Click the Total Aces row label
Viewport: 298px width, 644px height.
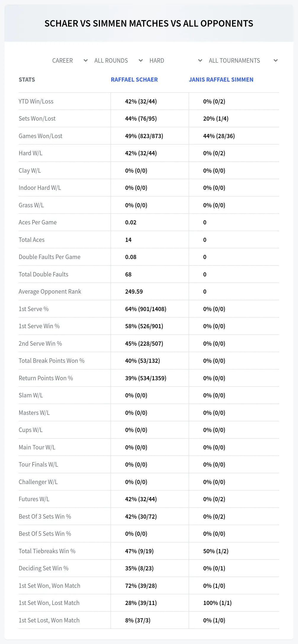[x=32, y=240]
